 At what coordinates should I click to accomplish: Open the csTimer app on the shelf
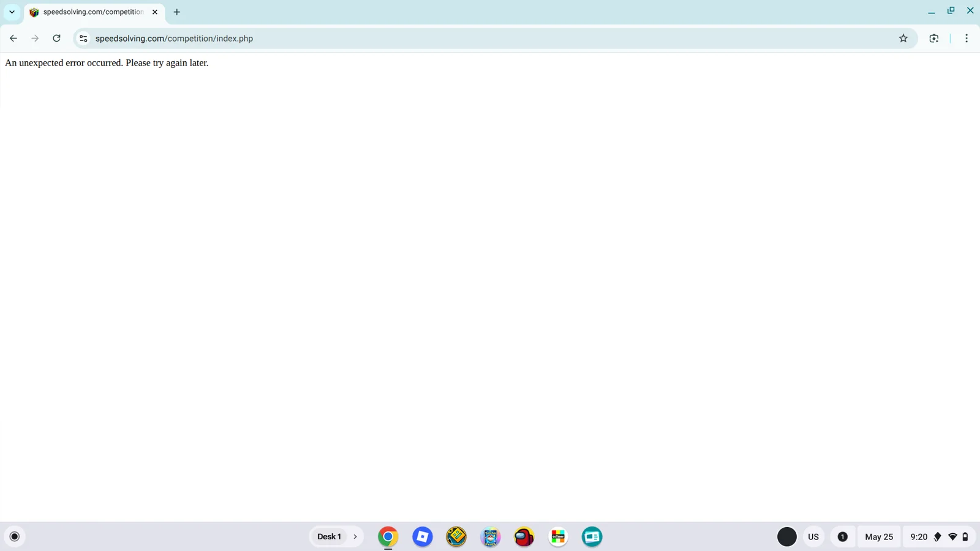click(x=558, y=537)
